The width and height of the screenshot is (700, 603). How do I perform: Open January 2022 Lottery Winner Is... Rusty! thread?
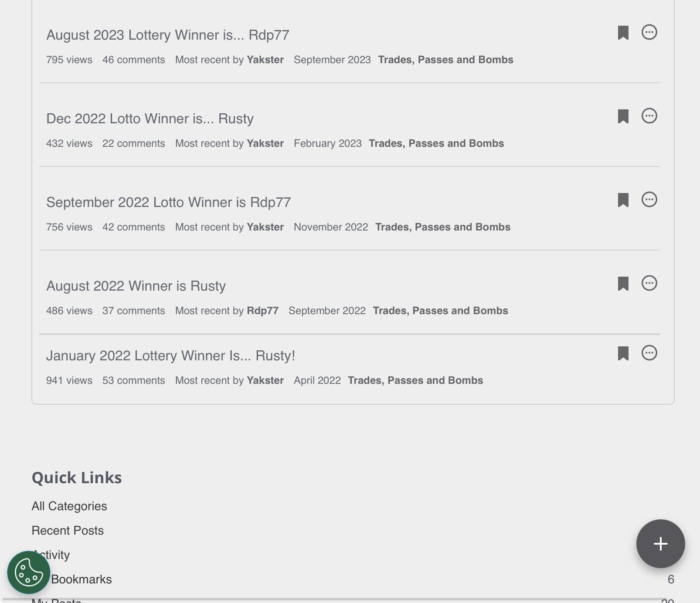(x=171, y=356)
